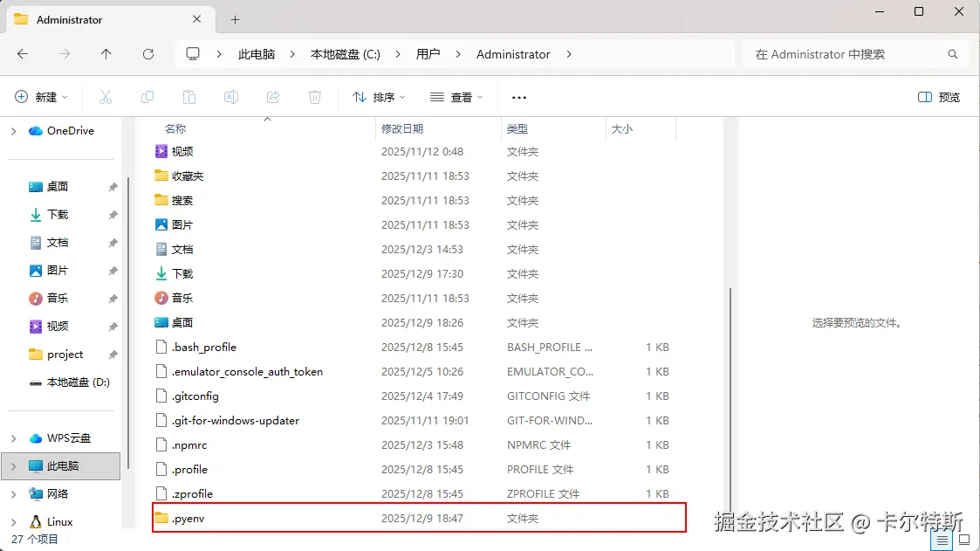Expand 网络 in the sidebar

(12, 493)
